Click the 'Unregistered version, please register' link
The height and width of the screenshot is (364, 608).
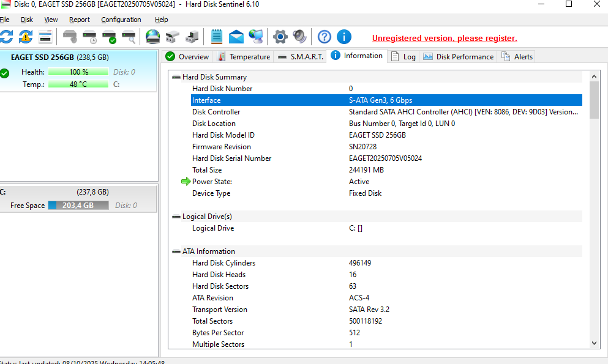[445, 39]
